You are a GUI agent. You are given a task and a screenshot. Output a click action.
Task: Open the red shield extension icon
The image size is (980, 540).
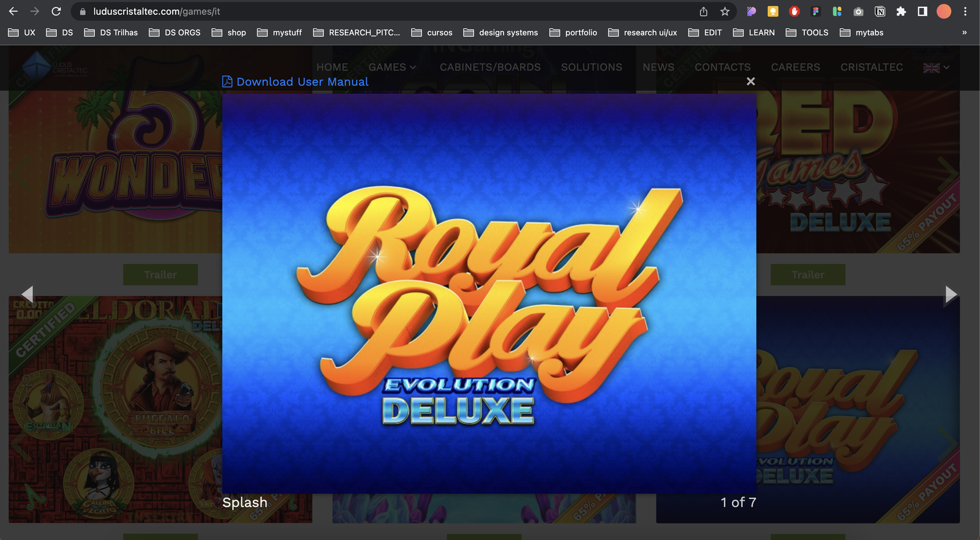(794, 12)
